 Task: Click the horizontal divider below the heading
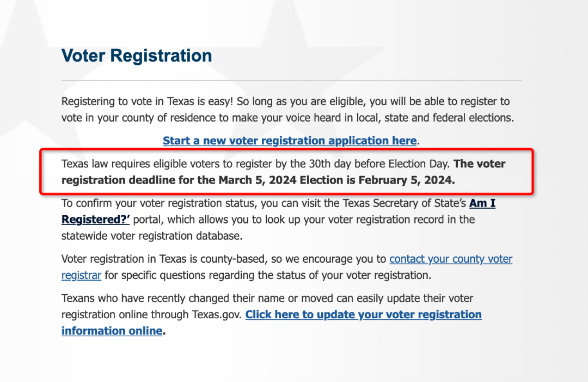291,81
